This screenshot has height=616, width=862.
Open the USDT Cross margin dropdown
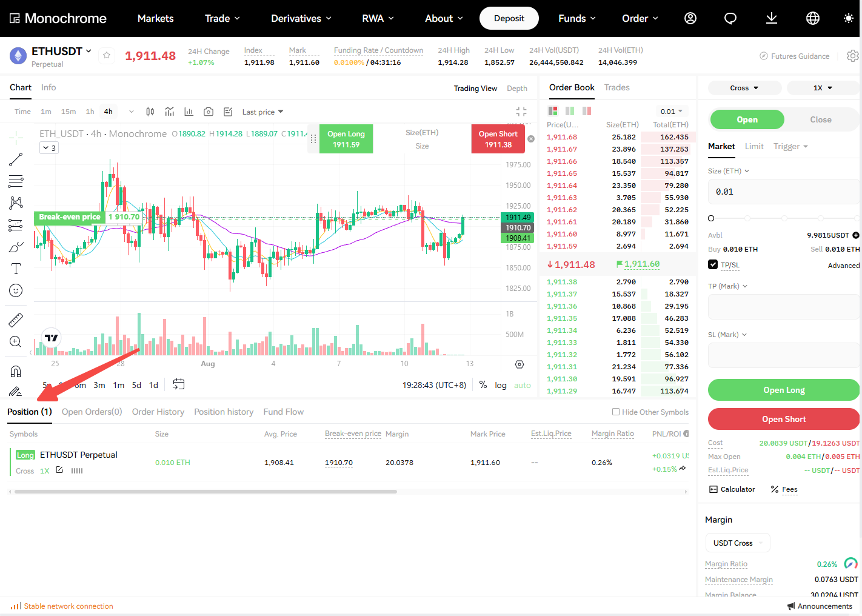coord(738,543)
